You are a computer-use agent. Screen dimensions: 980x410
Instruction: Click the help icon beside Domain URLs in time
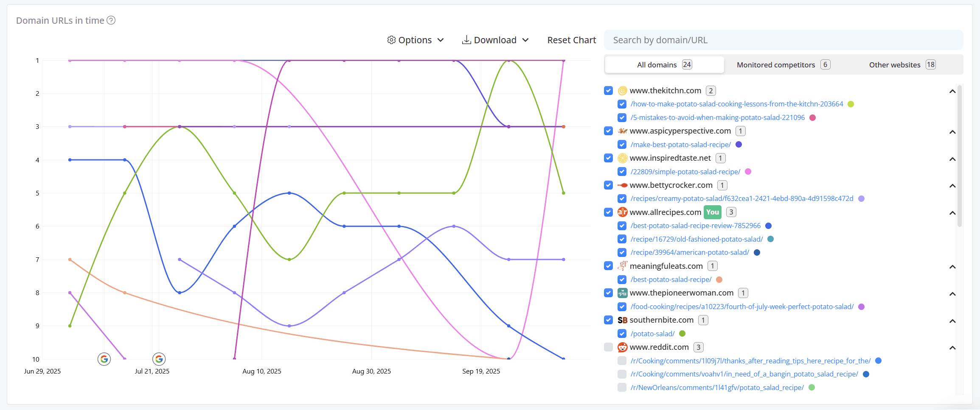coord(111,20)
